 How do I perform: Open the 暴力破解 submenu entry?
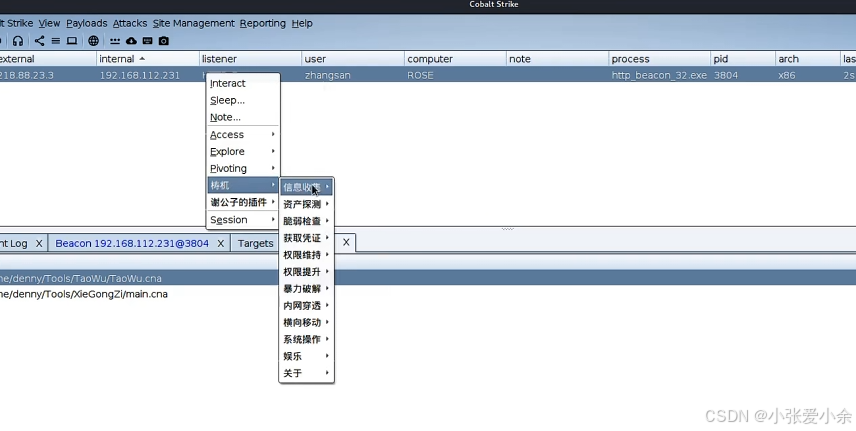[306, 288]
